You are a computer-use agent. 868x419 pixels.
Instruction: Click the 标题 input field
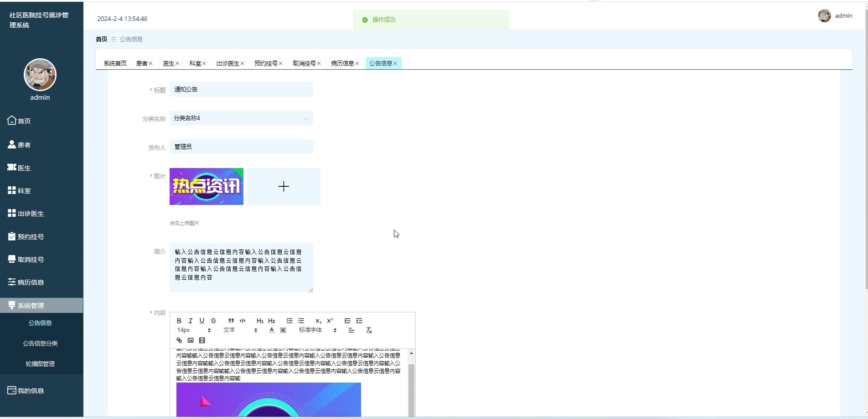pyautogui.click(x=241, y=89)
